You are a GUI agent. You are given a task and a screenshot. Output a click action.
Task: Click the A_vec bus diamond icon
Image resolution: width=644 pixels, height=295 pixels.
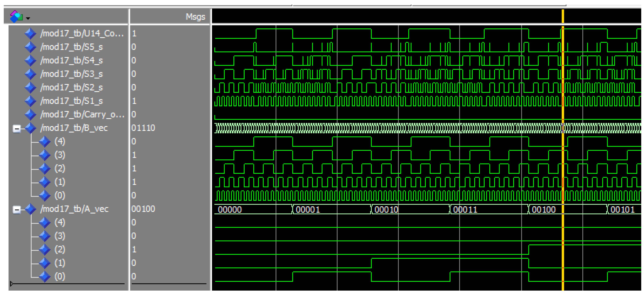[31, 209]
